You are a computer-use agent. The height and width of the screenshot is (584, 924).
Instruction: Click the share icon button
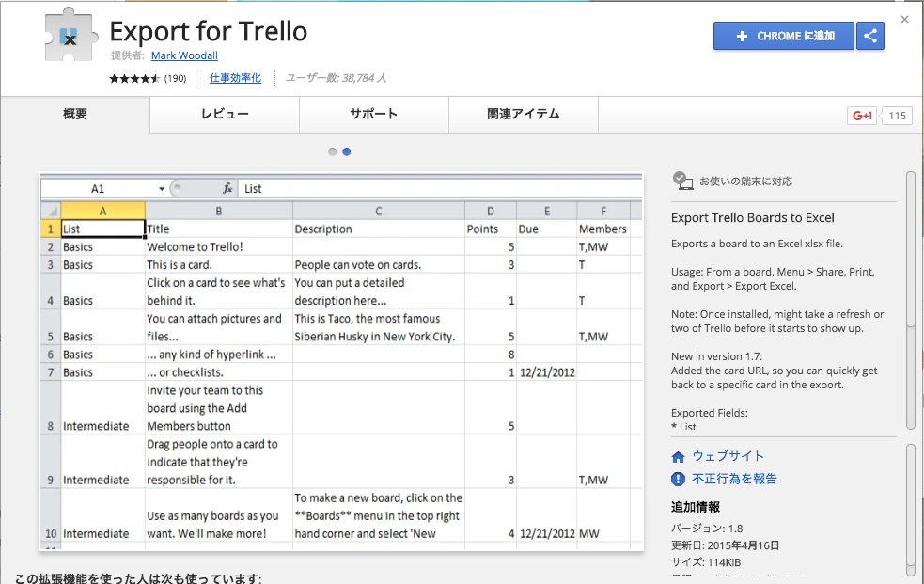[870, 36]
